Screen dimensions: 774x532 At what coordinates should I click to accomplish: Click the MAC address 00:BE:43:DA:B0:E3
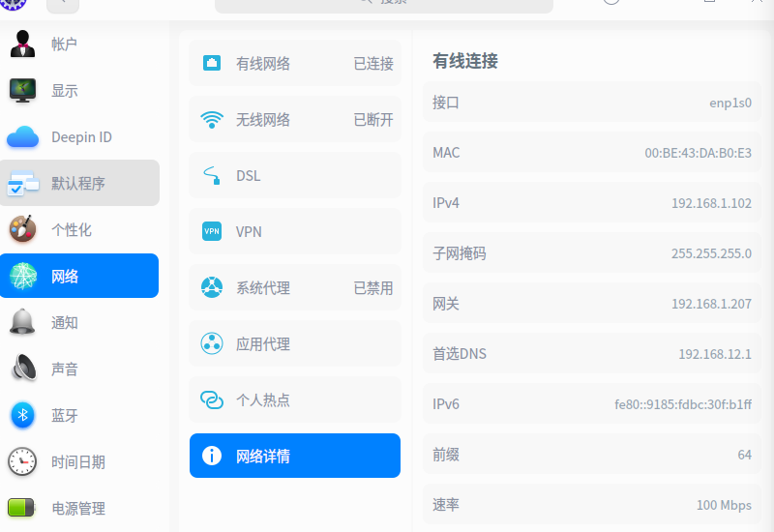(698, 153)
